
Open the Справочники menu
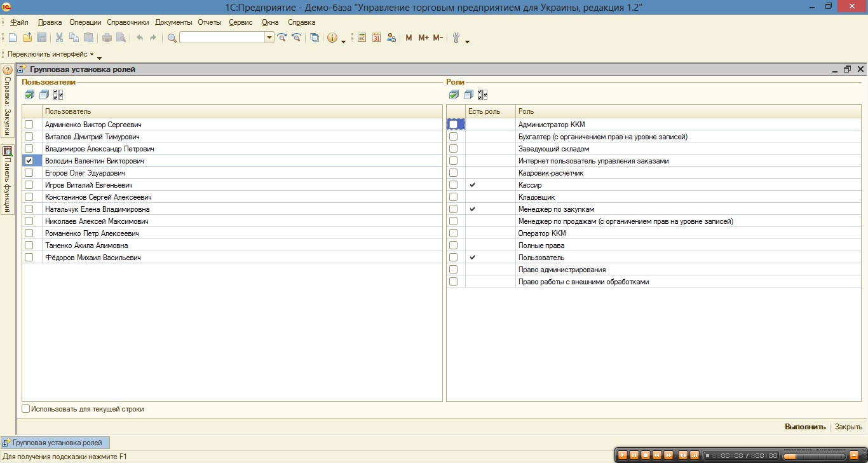(x=128, y=22)
